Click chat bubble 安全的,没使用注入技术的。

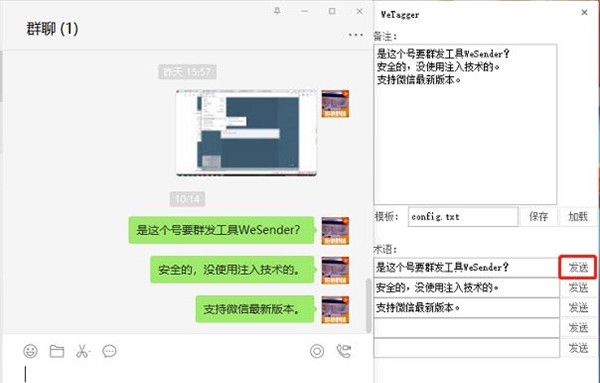coord(233,270)
